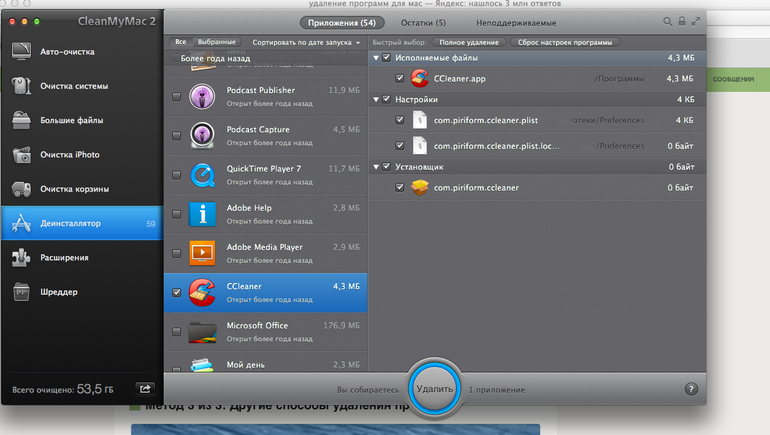Click the Полное удаление quick-select button

click(x=470, y=43)
